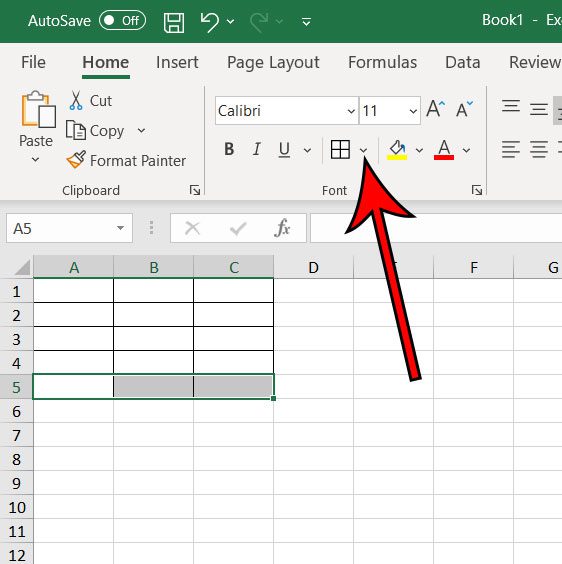
Task: Click the formula bar Cancel X icon
Action: 192,228
